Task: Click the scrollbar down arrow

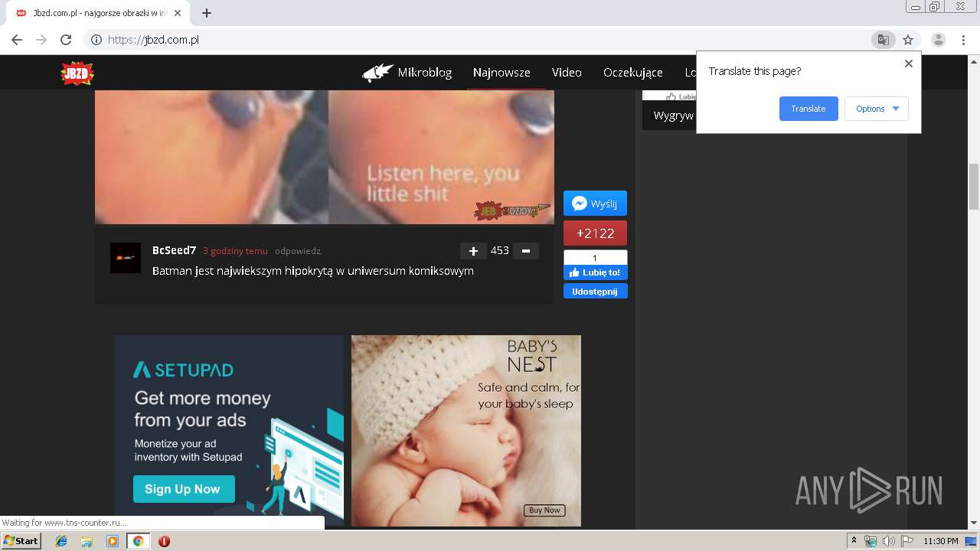Action: coord(974,523)
